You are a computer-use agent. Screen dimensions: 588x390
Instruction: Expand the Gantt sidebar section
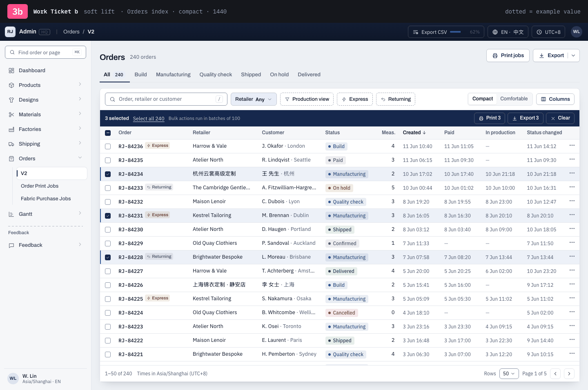pos(80,214)
